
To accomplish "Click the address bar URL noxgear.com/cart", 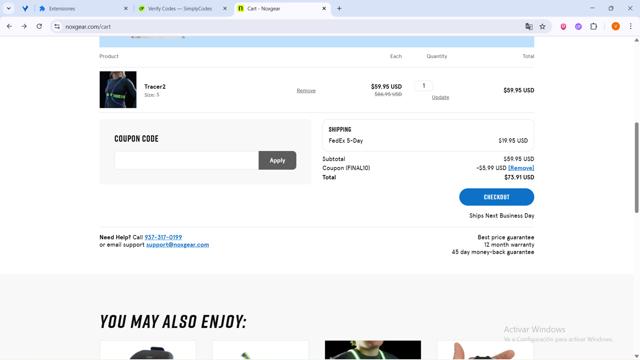I will (88, 27).
